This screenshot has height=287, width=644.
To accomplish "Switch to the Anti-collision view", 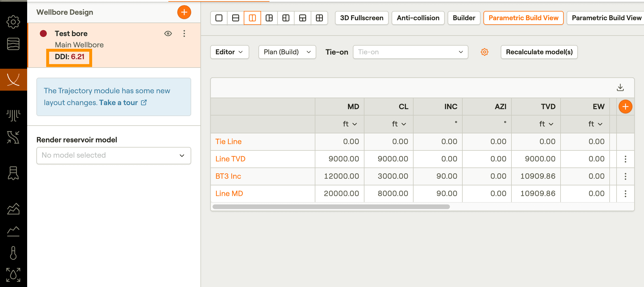I will point(418,18).
